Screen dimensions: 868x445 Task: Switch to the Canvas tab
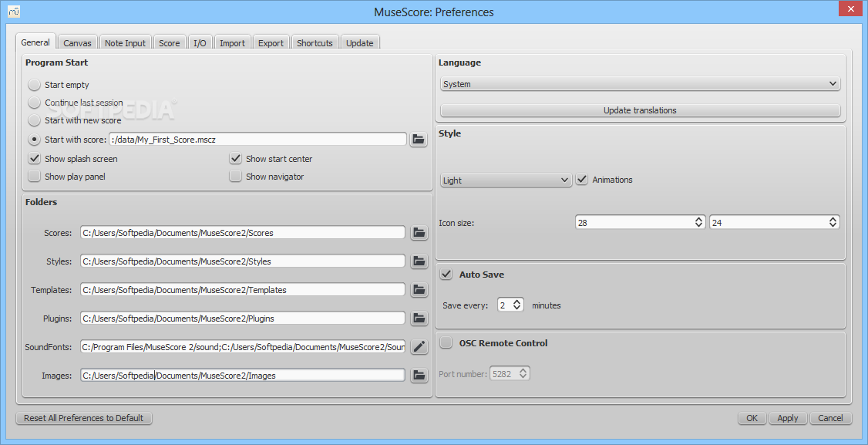(x=78, y=42)
